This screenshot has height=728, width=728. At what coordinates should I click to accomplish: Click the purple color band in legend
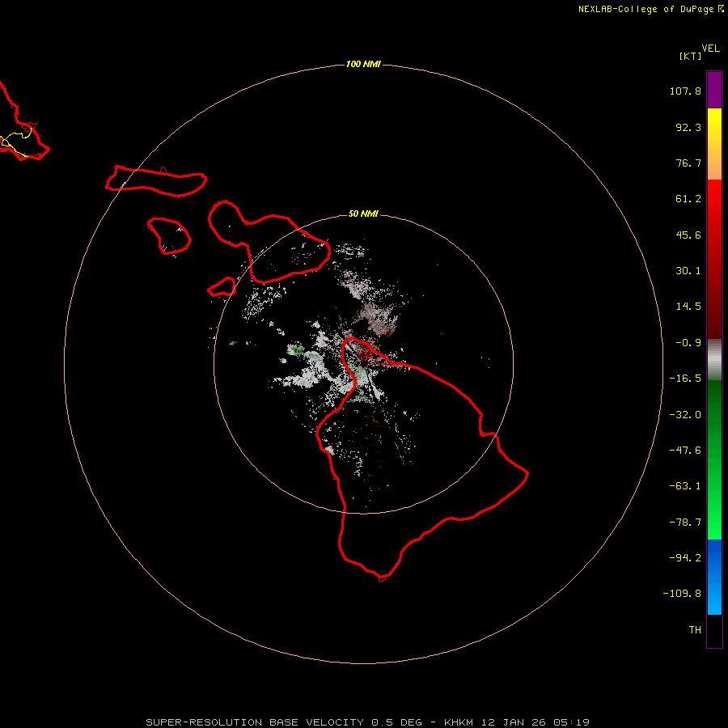tap(714, 91)
